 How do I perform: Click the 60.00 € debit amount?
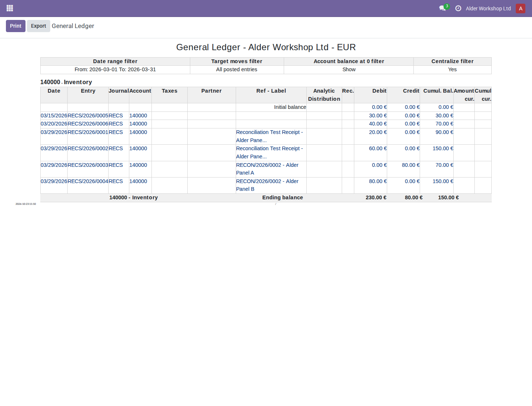(x=378, y=148)
